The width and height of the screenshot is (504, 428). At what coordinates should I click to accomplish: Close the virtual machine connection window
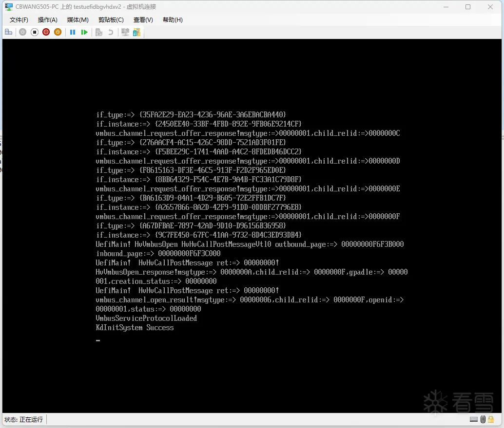point(490,7)
